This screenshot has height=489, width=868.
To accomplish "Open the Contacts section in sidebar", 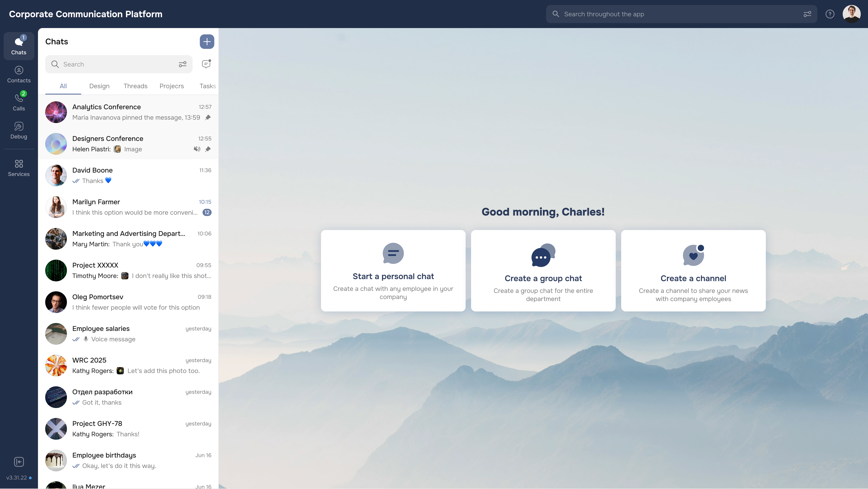I will (x=19, y=74).
